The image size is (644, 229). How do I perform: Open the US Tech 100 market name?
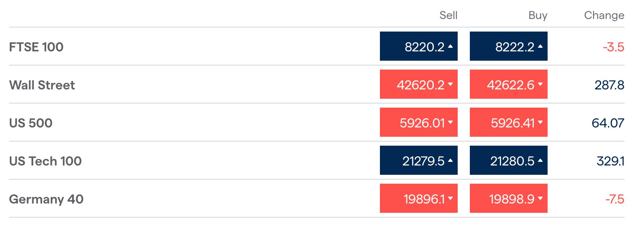(x=45, y=161)
